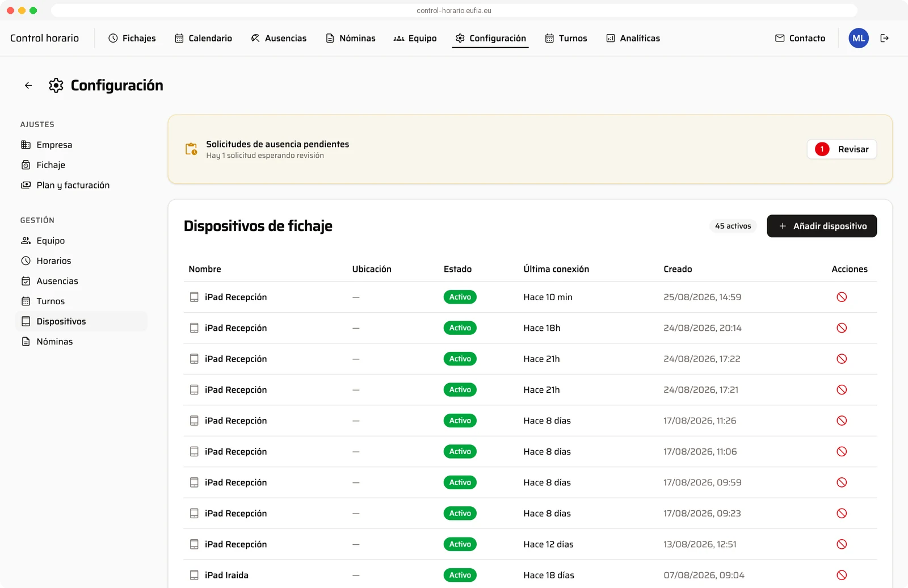Click the gear icon beside the Configuración heading
The image size is (908, 588).
tap(56, 85)
